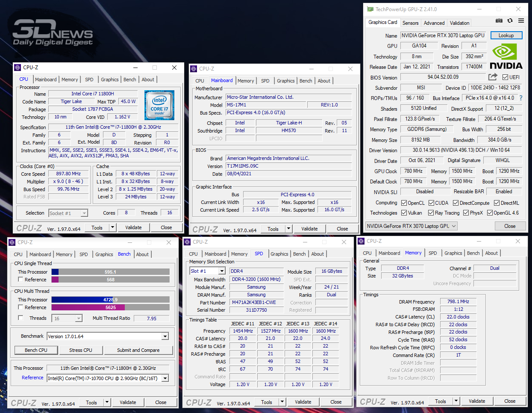Click the Submit and Compare button

coord(138,350)
